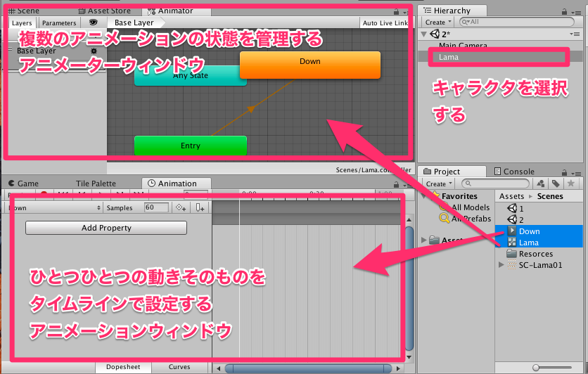Click the Add Property button
588x374 pixels.
[106, 228]
